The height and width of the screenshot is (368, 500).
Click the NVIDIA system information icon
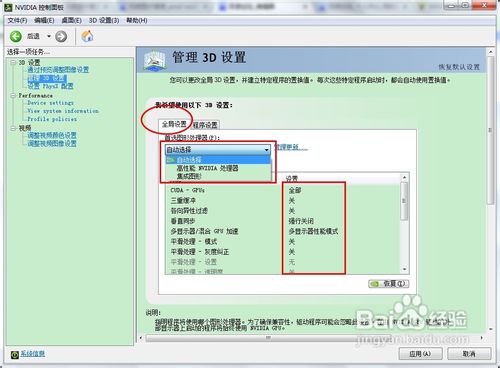point(14,355)
